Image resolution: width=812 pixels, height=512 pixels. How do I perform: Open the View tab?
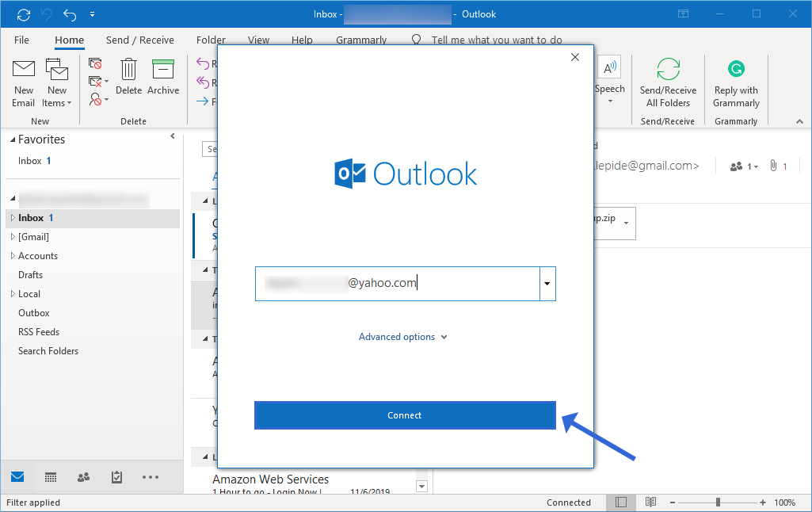[258, 40]
